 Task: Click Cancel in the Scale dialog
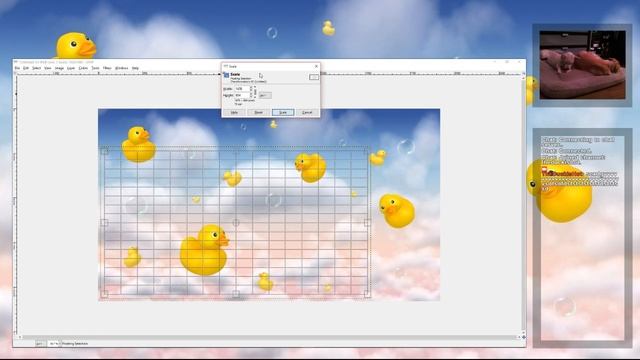307,112
